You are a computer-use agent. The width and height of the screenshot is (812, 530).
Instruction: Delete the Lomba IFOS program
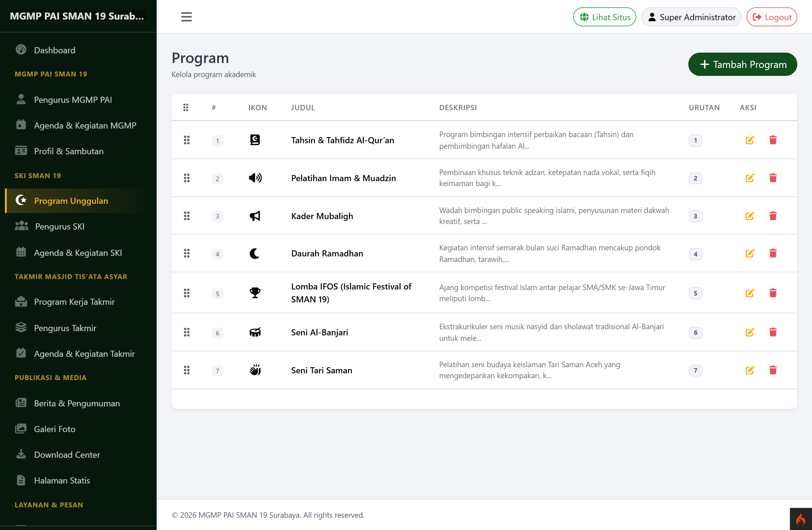pyautogui.click(x=773, y=293)
